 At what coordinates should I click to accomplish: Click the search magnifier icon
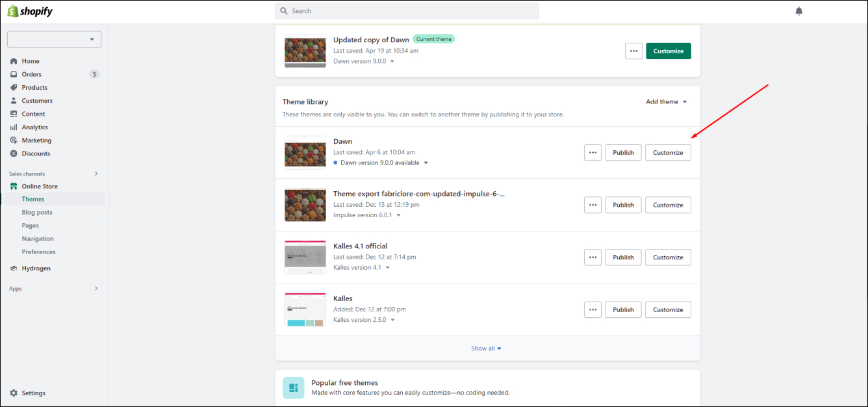coord(285,11)
